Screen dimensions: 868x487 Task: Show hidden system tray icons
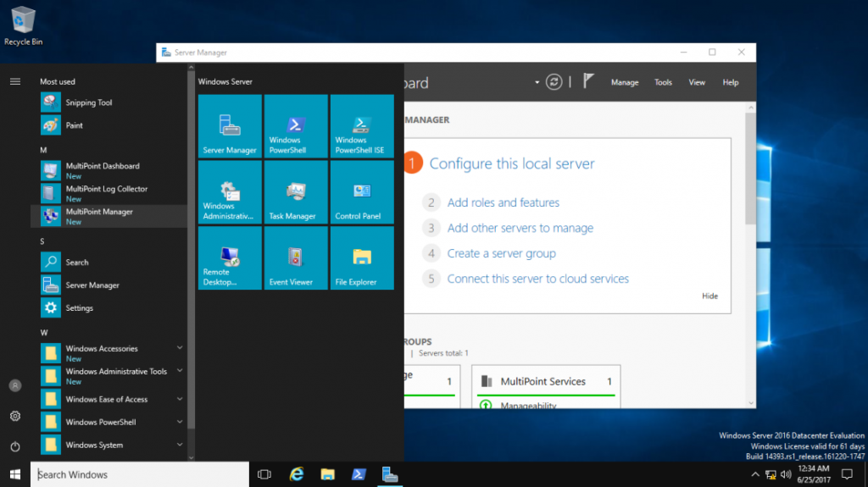755,474
